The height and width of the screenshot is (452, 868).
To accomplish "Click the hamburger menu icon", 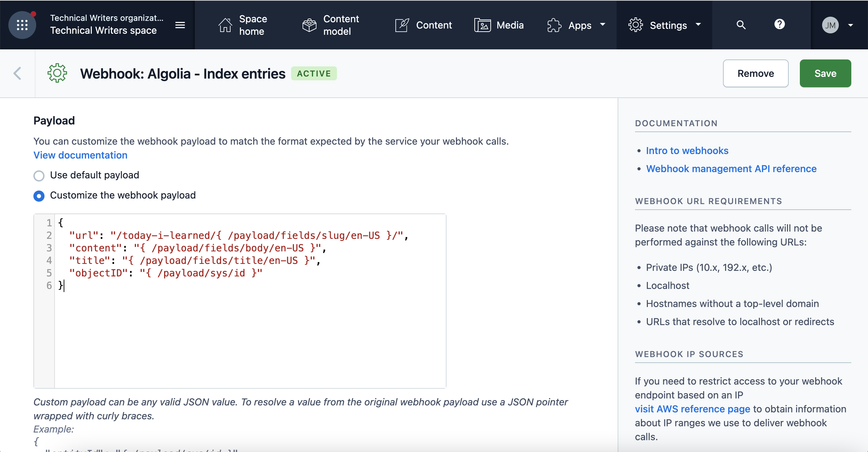I will click(180, 25).
